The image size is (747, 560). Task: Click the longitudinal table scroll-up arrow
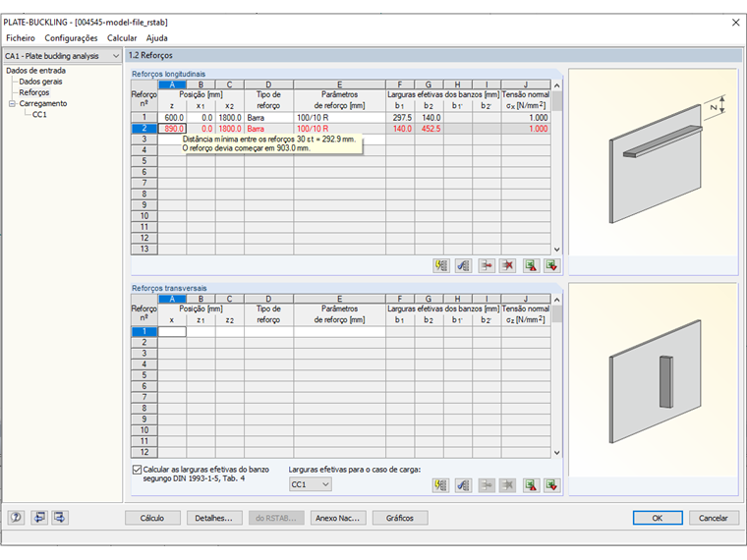point(557,85)
